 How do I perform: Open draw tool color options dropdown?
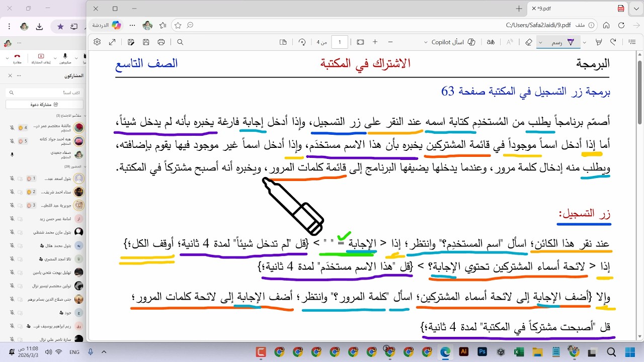[540, 42]
